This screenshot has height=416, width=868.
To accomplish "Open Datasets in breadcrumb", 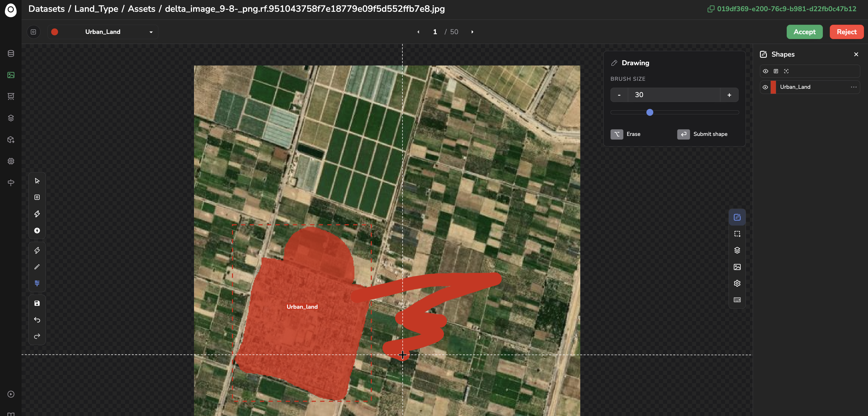I will (47, 9).
